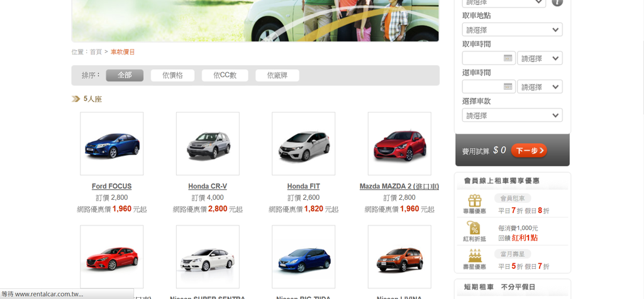Click the 短期租車 不分平假日 heading
This screenshot has width=644, height=299.
point(499,287)
